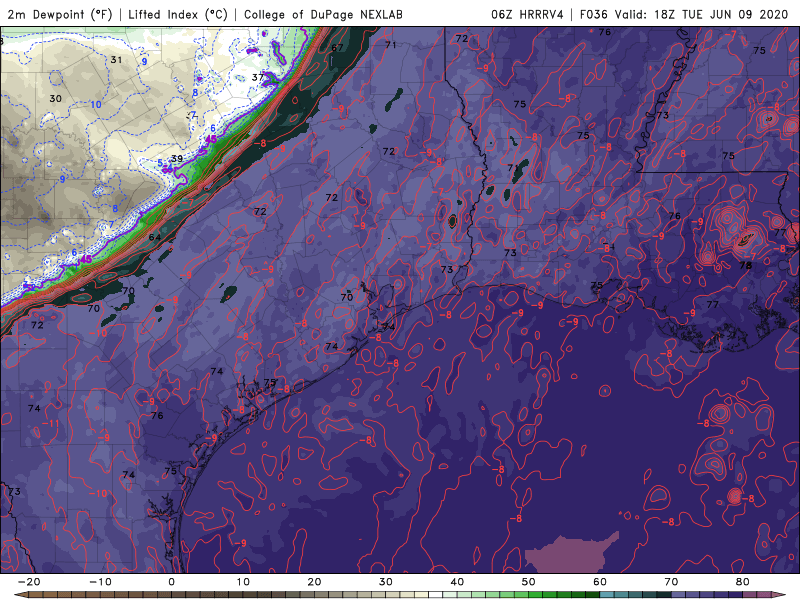Click the 31 dewpoint value on map
The height and width of the screenshot is (600, 800).
116,60
